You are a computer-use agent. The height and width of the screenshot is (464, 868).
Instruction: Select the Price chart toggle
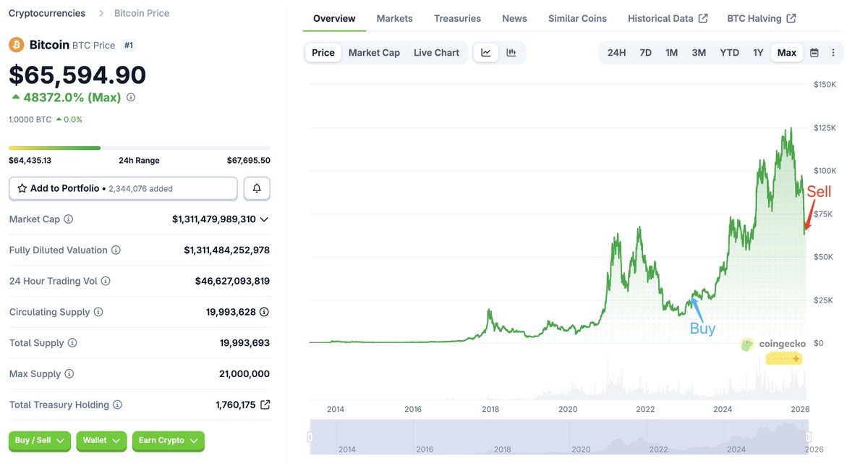323,52
